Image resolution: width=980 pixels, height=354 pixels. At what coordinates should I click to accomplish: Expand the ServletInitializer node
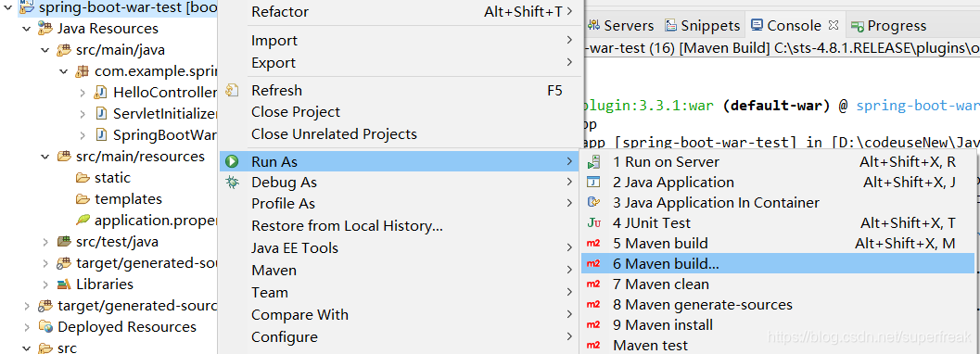click(x=83, y=114)
